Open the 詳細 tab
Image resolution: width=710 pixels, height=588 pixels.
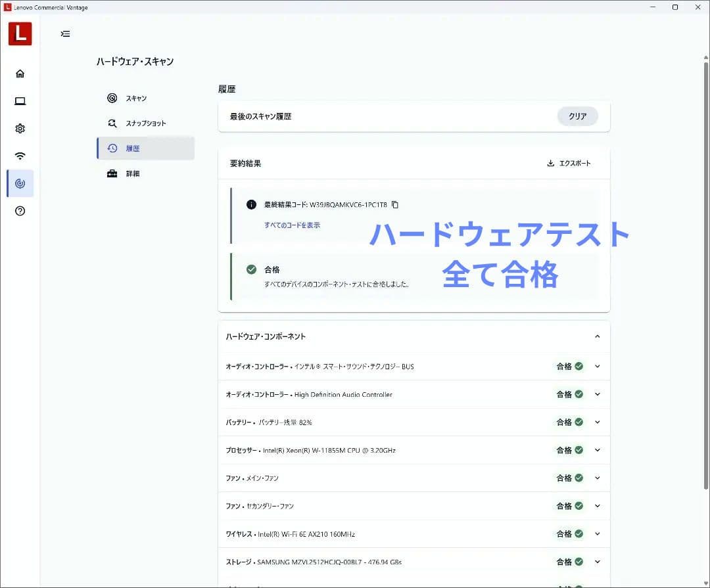click(132, 173)
